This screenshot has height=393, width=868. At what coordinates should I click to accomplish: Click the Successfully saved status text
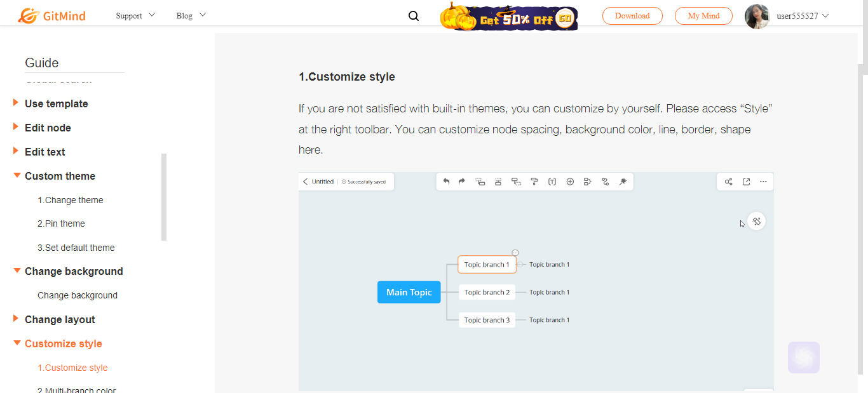[x=366, y=182]
